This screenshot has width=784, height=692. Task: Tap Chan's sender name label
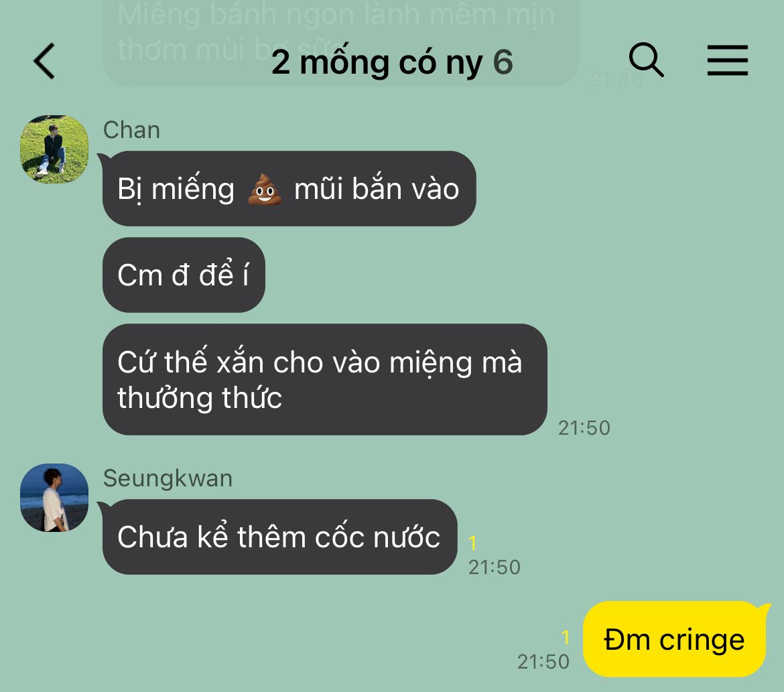131,130
